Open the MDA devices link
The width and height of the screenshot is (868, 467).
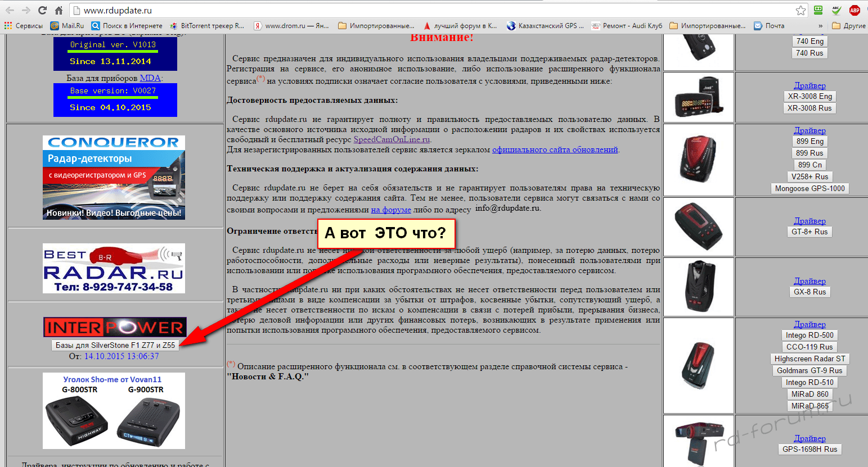point(150,78)
